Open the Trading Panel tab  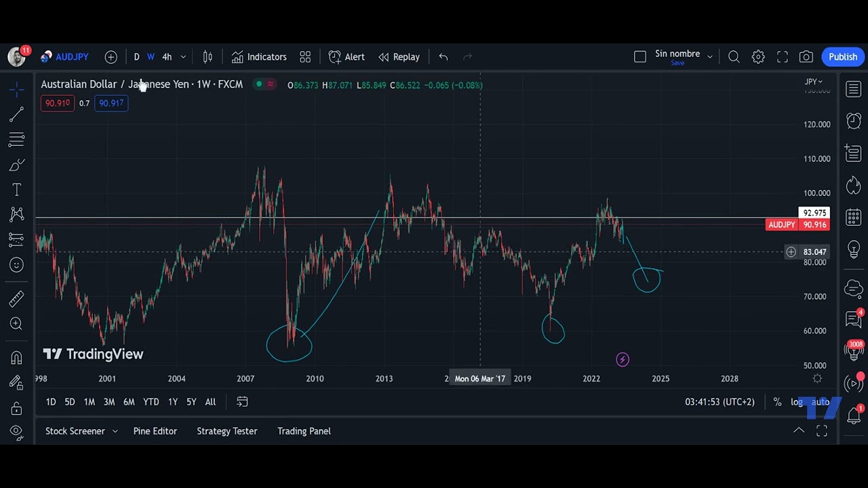click(x=304, y=431)
